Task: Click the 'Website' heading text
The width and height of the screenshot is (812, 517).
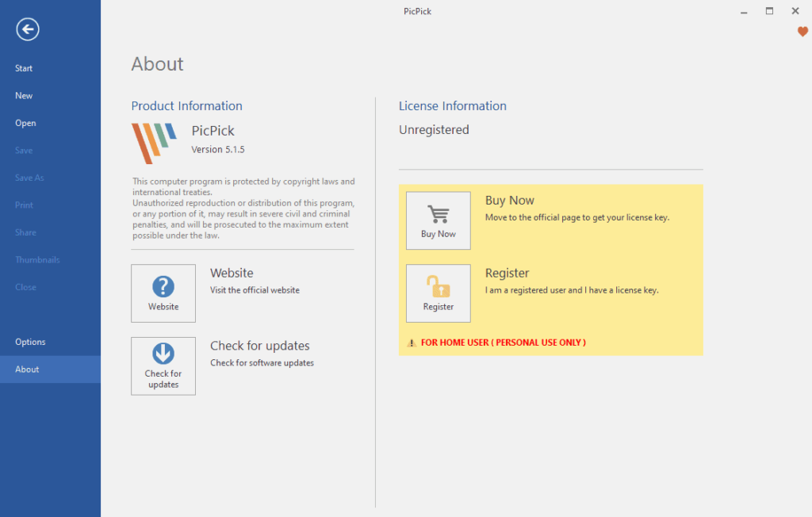Action: tap(232, 273)
